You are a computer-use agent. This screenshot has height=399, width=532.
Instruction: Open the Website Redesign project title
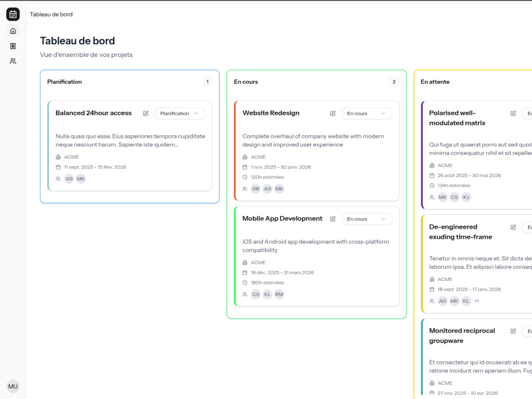click(x=271, y=113)
